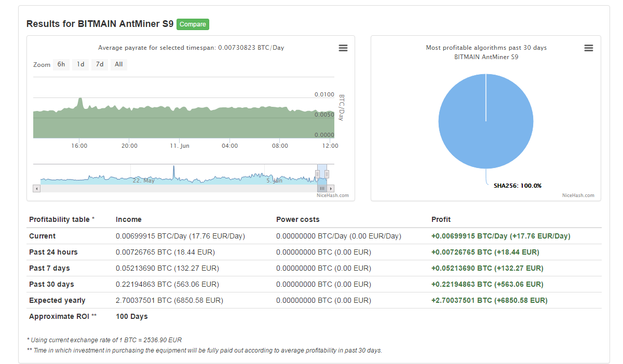Click the navigator scrollbar right arrow

(331, 188)
